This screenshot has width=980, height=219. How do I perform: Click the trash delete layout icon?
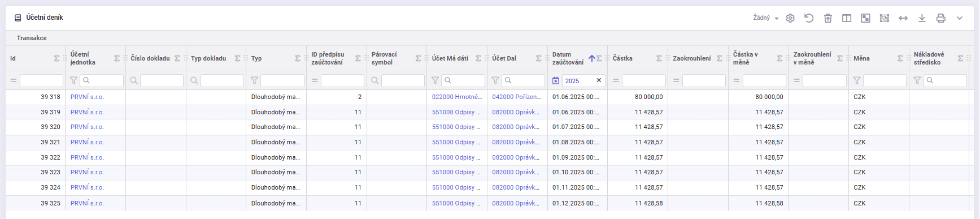(x=828, y=18)
